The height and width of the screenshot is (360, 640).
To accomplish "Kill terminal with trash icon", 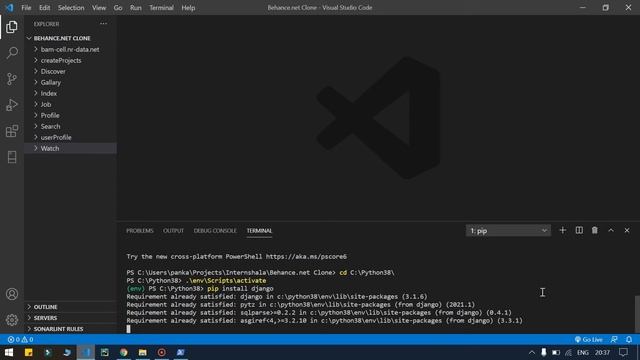I will tap(595, 230).
